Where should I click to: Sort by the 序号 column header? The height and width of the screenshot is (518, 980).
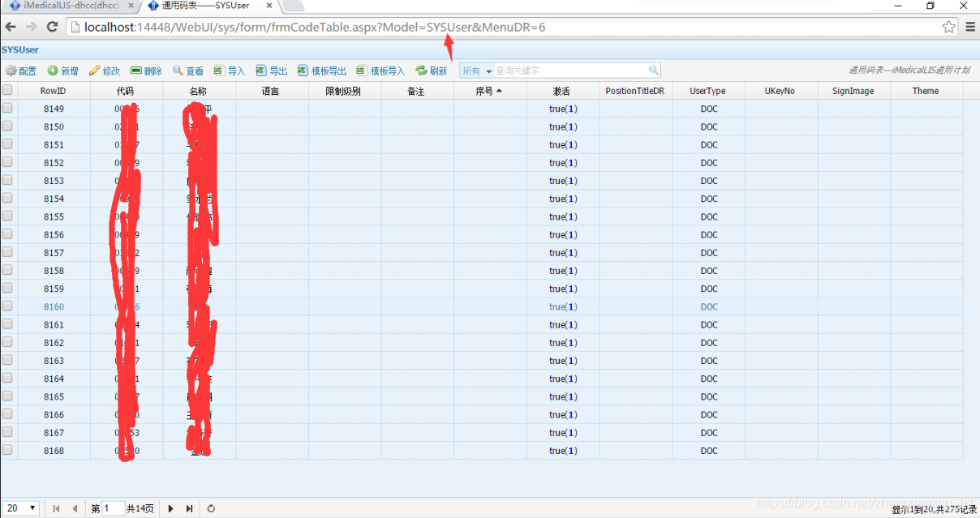point(490,91)
